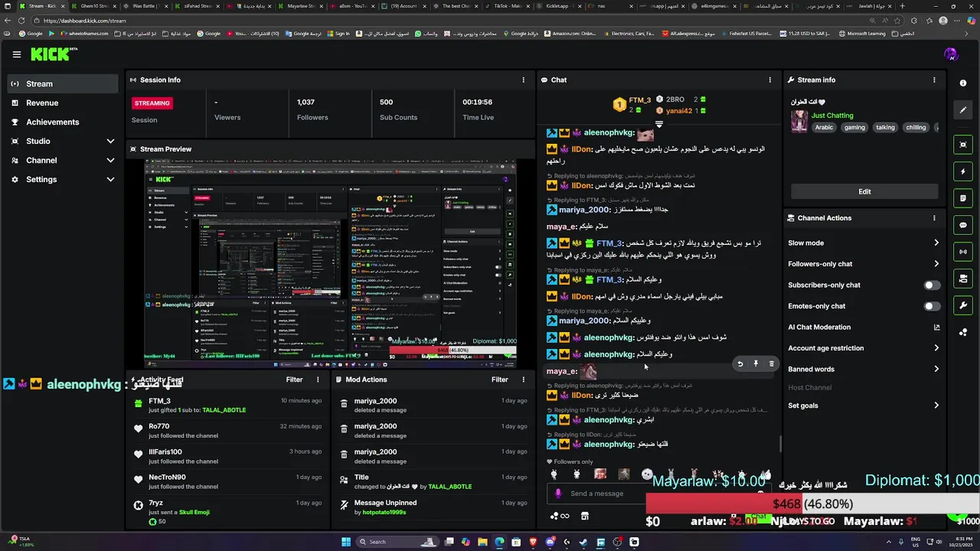Toggle wrench stream info icon in right toolbar

[963, 305]
